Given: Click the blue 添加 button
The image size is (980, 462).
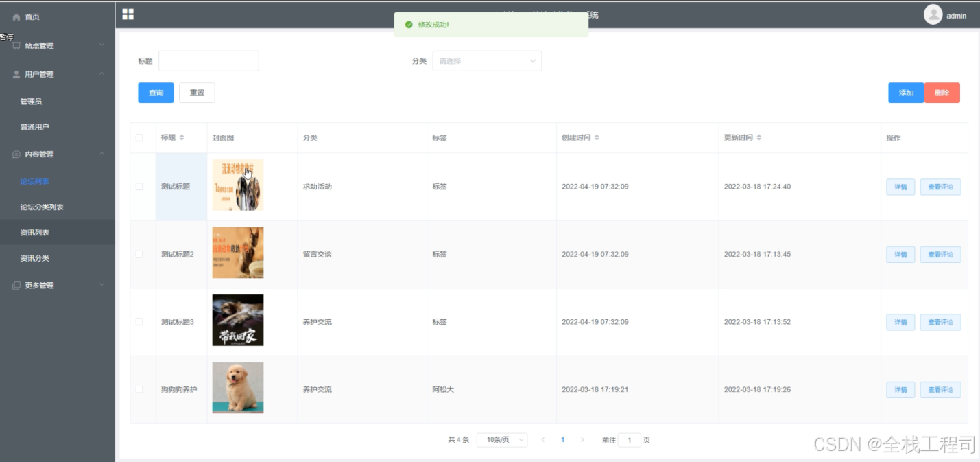Looking at the screenshot, I should click(906, 93).
